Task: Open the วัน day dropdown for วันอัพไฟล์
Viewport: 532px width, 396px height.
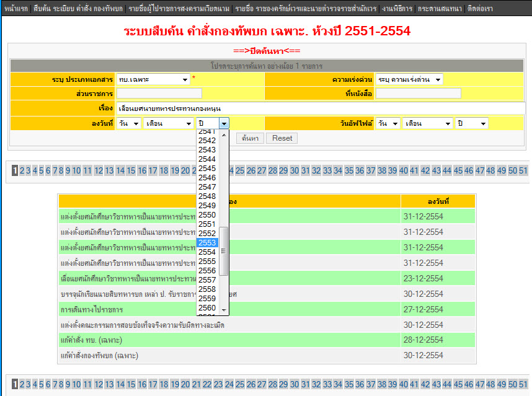Action: point(388,123)
